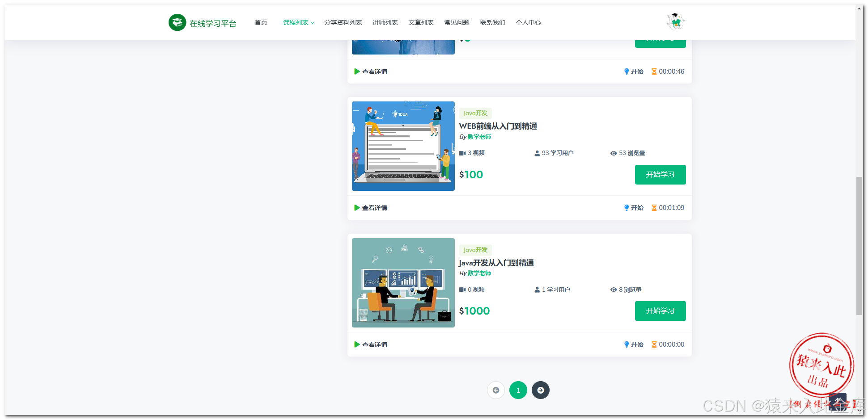
Task: Click the online learning platform logo icon
Action: point(178,22)
